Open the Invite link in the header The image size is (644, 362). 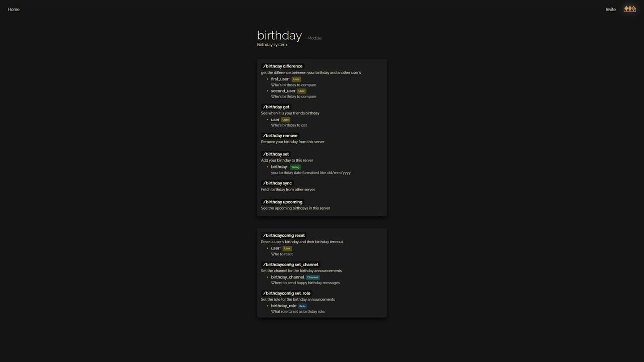[x=610, y=9]
